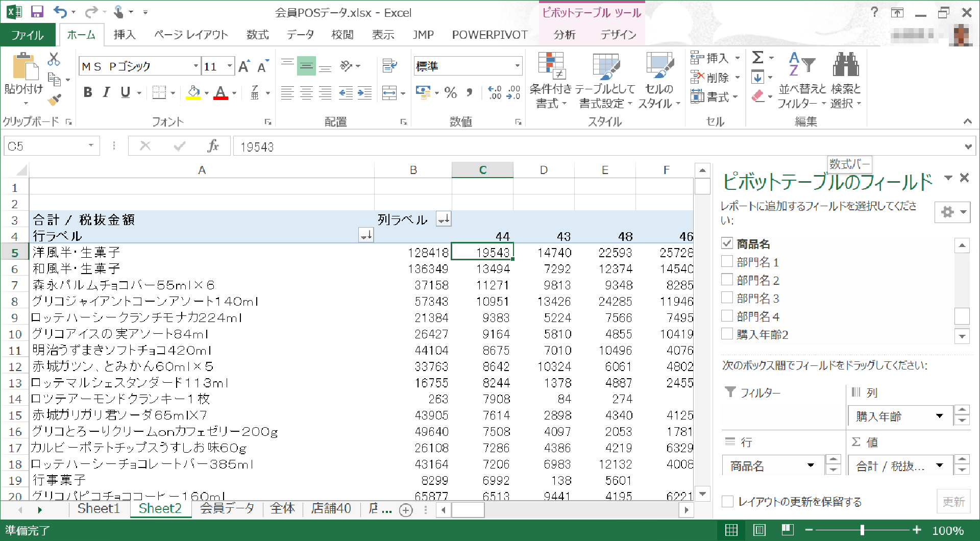Switch to the 挿入 ribbon tab
Image resolution: width=980 pixels, height=541 pixels.
click(x=125, y=35)
